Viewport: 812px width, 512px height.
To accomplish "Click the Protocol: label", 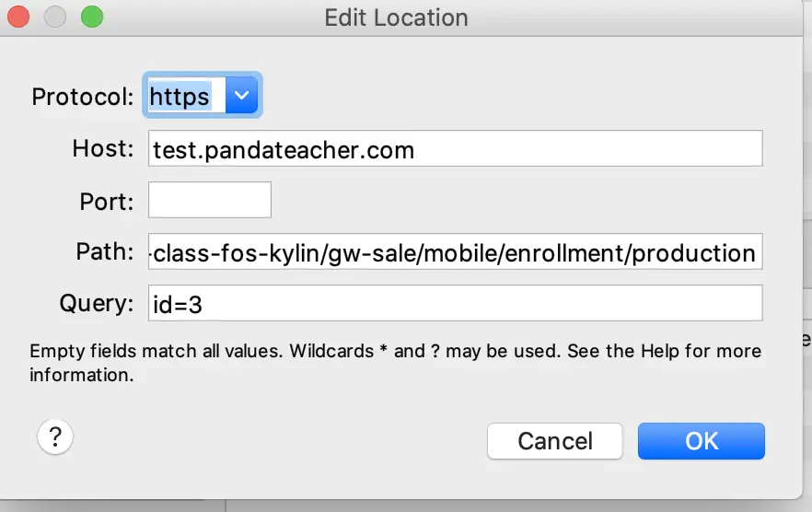I will click(x=83, y=97).
